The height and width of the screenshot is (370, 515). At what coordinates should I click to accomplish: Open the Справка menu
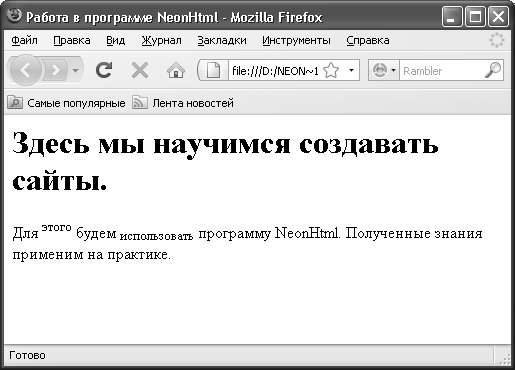click(368, 40)
